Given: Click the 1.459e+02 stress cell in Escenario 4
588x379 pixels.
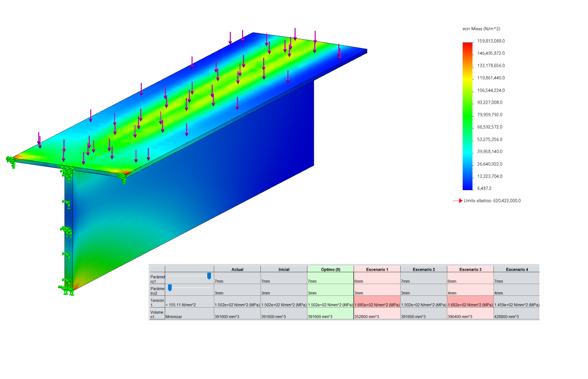Looking at the screenshot, I should tap(517, 302).
